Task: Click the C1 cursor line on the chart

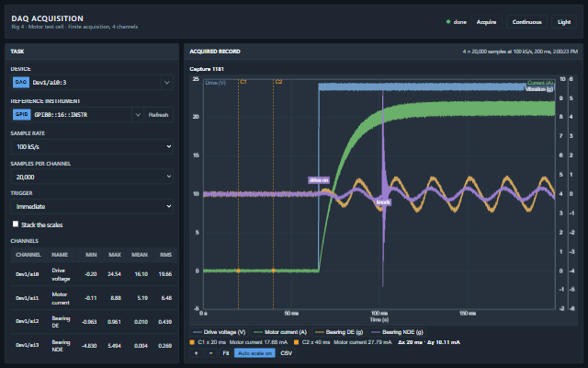Action: click(x=239, y=194)
